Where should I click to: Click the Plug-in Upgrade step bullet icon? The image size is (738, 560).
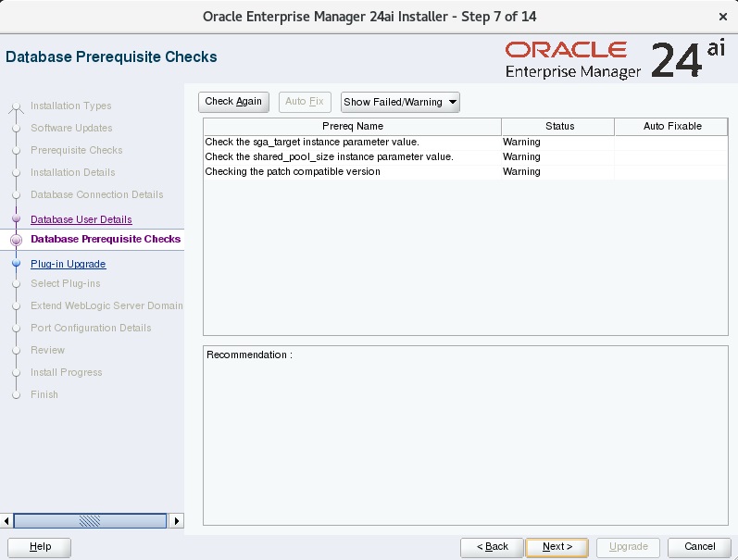tap(16, 263)
